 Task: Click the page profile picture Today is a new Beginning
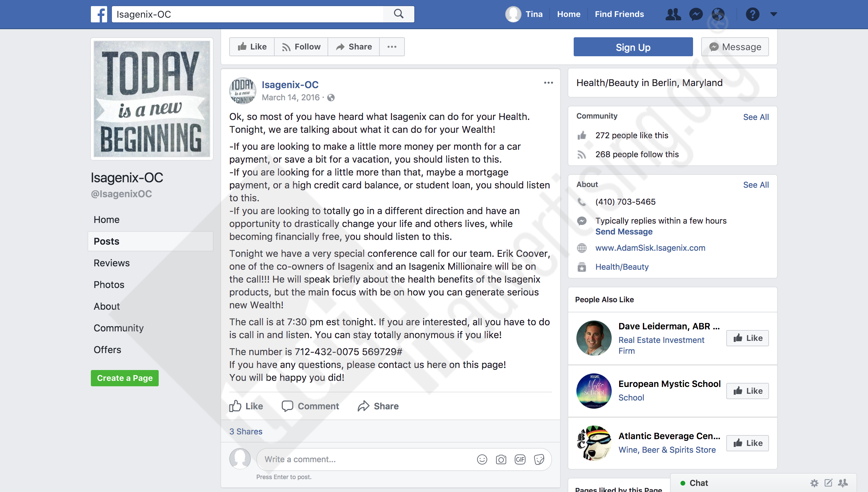[x=152, y=99]
